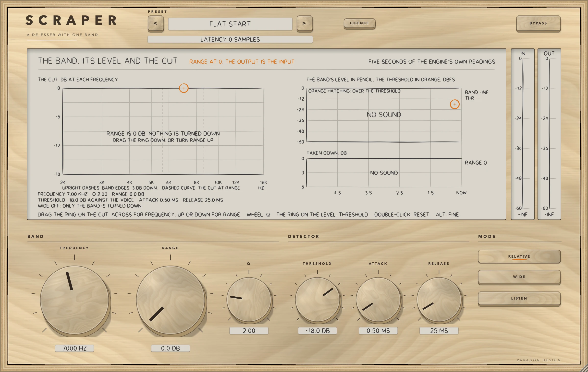588x372 pixels.
Task: Click the resize grip in the window corner
Action: click(x=584, y=368)
